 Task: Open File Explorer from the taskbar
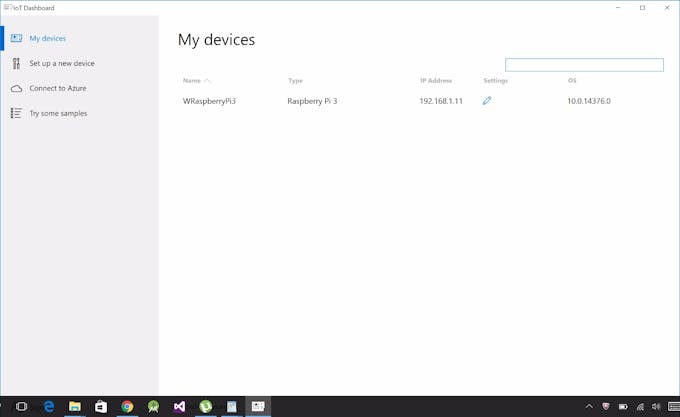click(75, 406)
